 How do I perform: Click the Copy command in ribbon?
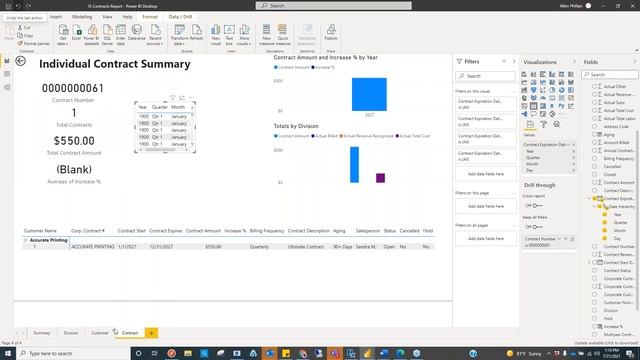(25, 36)
